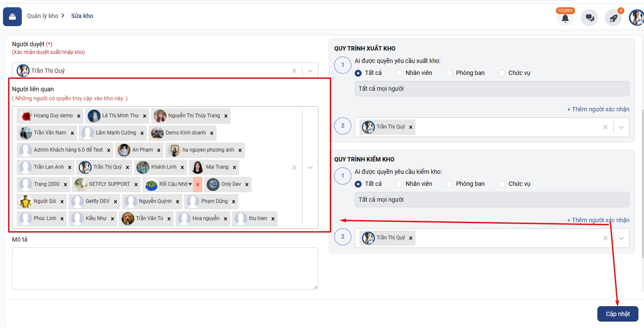
Task: Clear xuất kho step 2 confirmer field
Action: 605,127
